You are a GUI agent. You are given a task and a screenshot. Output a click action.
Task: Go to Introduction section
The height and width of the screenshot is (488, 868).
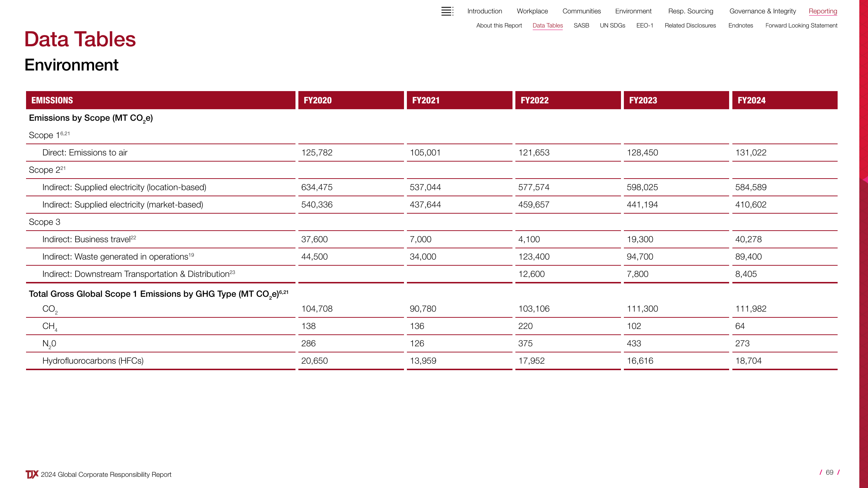coord(485,11)
